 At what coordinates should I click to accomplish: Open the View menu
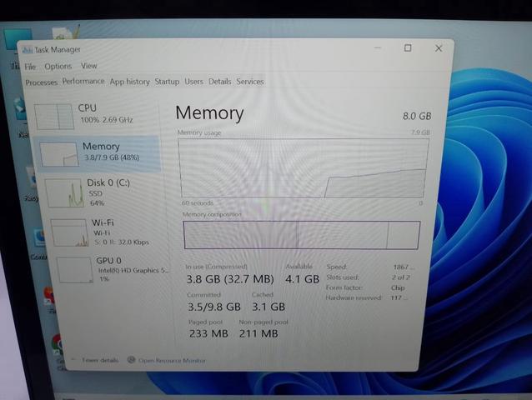(x=89, y=66)
